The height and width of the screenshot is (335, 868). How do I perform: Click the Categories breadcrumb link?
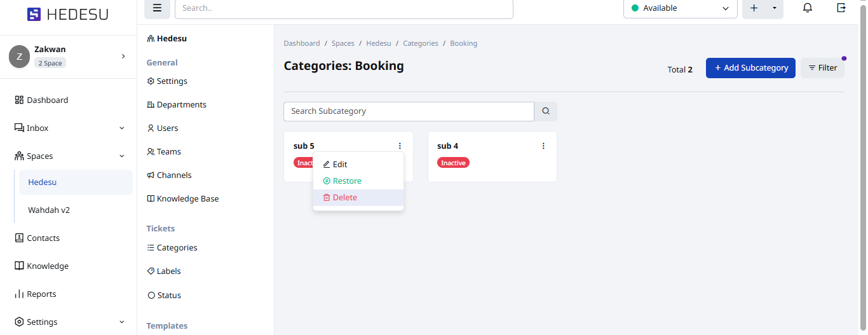tap(421, 43)
